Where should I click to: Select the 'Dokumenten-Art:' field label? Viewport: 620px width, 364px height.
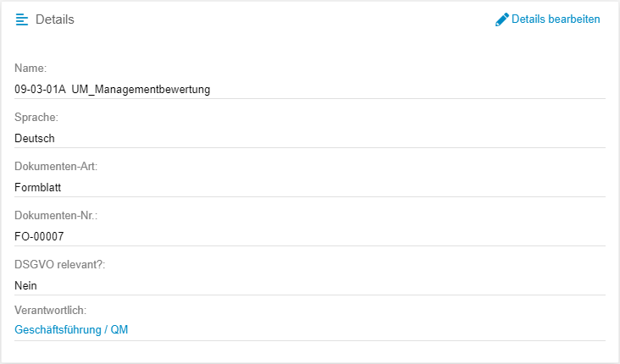click(56, 166)
